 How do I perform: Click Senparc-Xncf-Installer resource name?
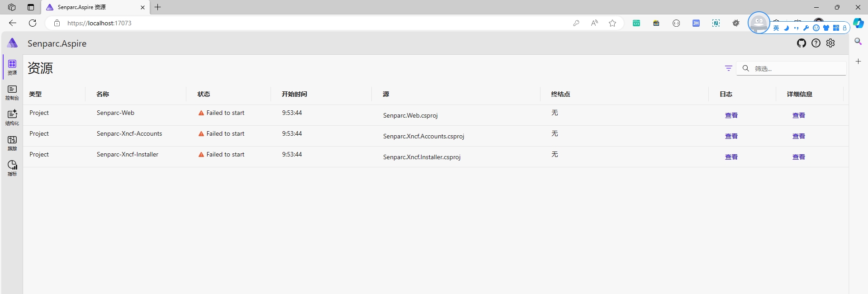[x=128, y=155]
